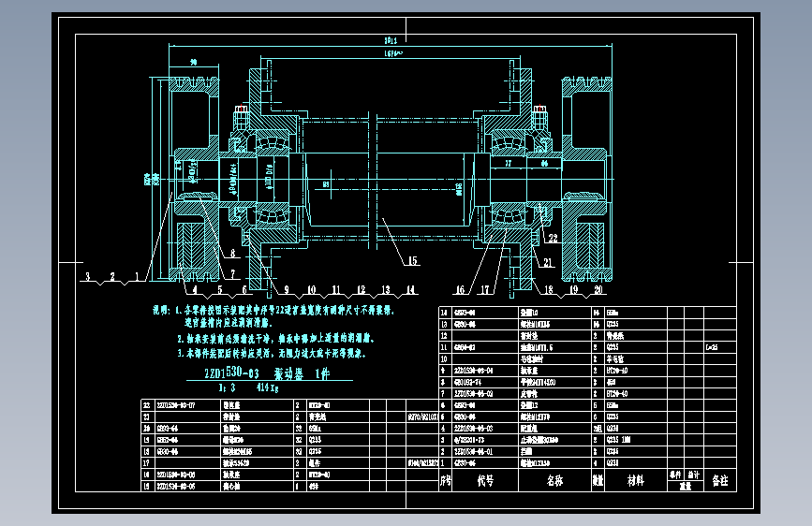
Task: Select the '90' width dimension at top left
Action: click(193, 62)
